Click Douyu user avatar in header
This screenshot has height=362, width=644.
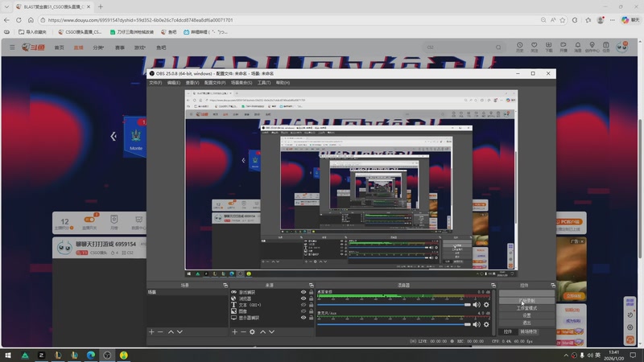621,47
